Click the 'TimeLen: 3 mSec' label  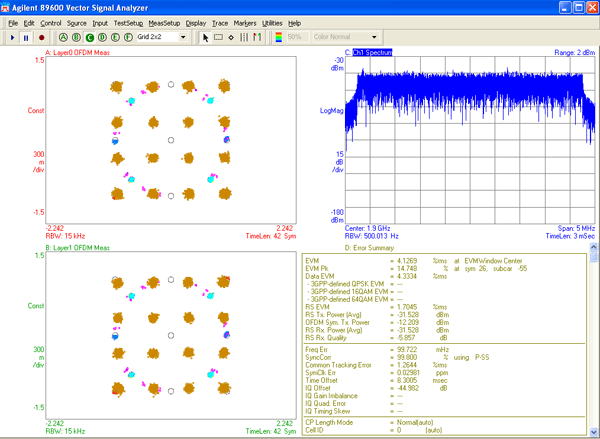(570, 236)
